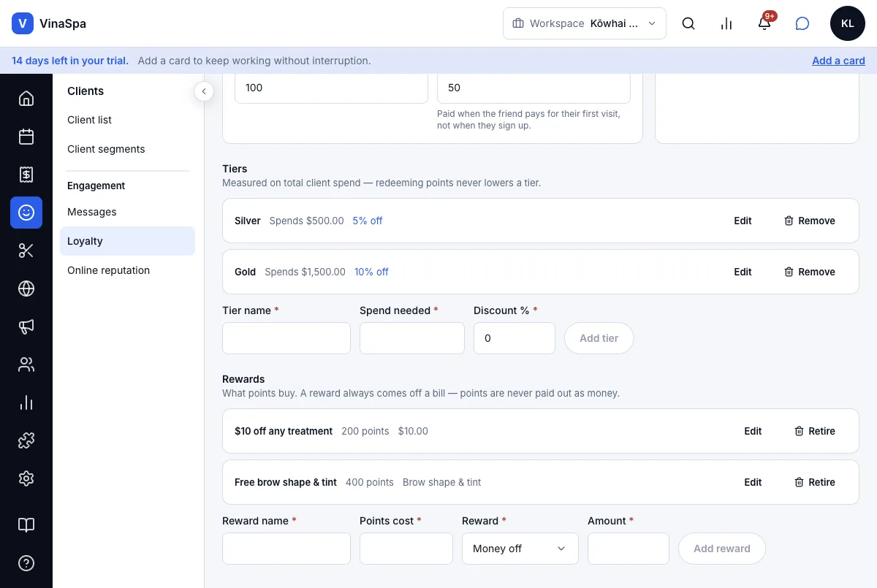Screen dimensions: 877x588
Task: Edit the Free brow shape & tint reward
Action: tap(753, 482)
